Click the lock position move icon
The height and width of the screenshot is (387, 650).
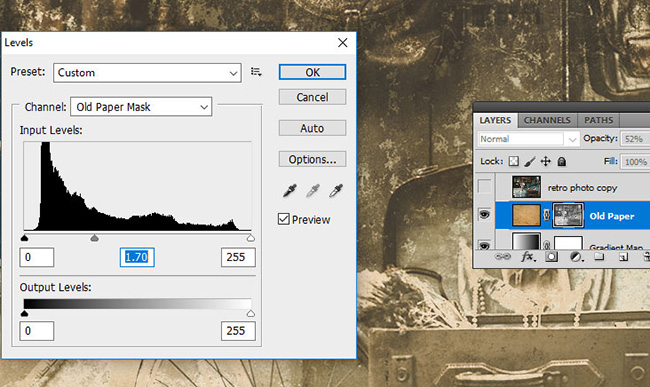(546, 161)
